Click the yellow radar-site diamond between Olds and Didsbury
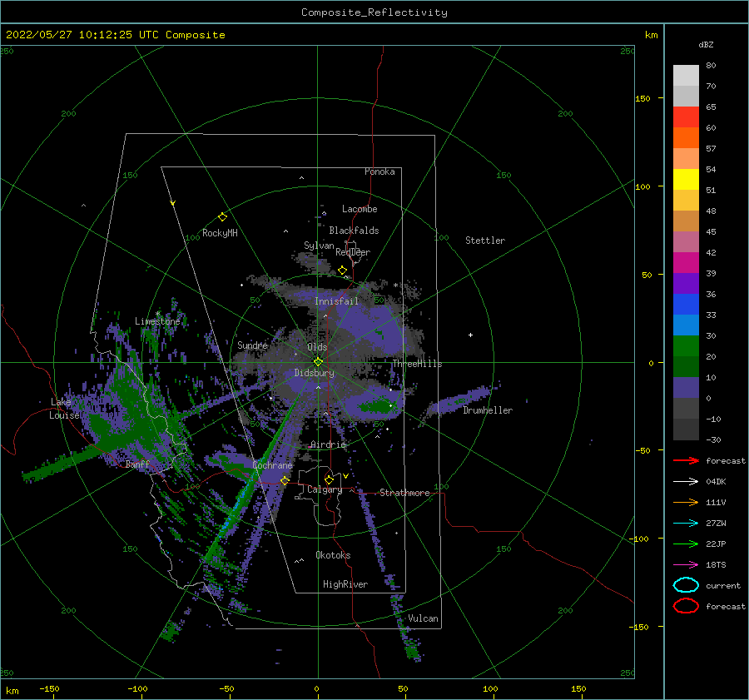The width and height of the screenshot is (749, 700). tap(318, 362)
